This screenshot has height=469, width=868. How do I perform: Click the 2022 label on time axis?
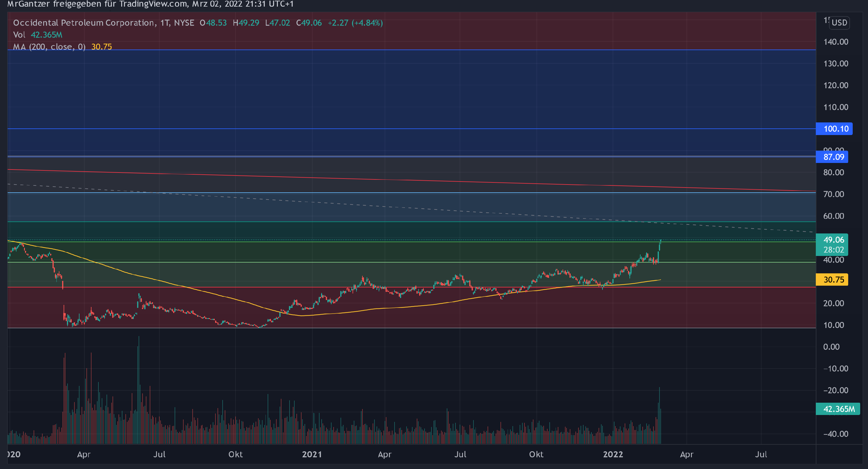coord(613,454)
